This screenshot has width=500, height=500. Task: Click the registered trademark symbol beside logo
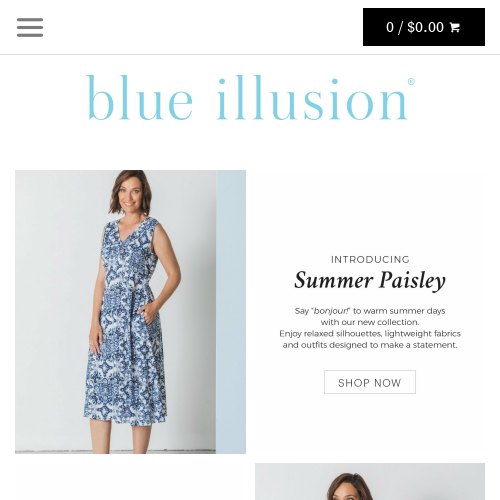[x=411, y=82]
